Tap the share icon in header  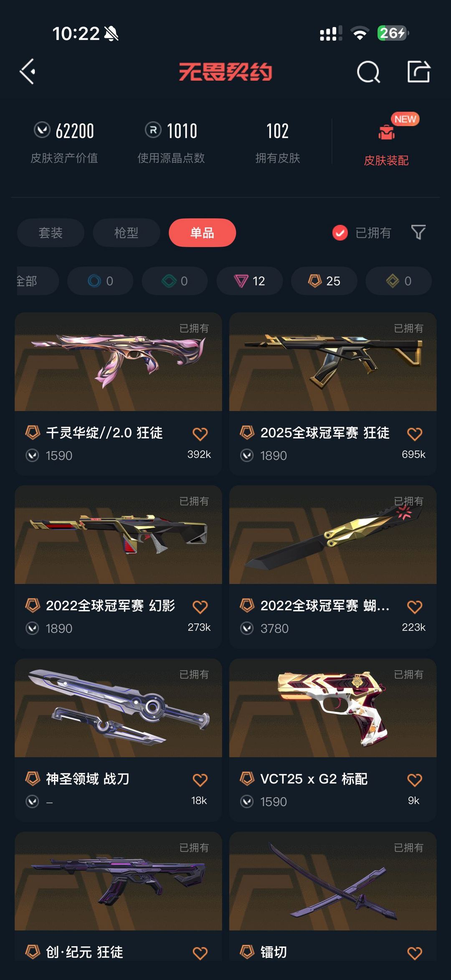coord(419,71)
